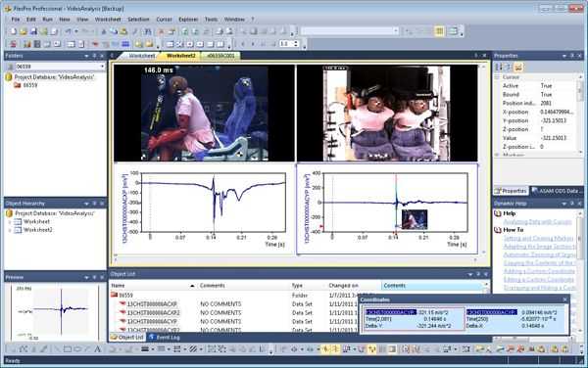The image size is (588, 368).
Task: Click the left video frame showing 146.0 ms
Action: 205,114
